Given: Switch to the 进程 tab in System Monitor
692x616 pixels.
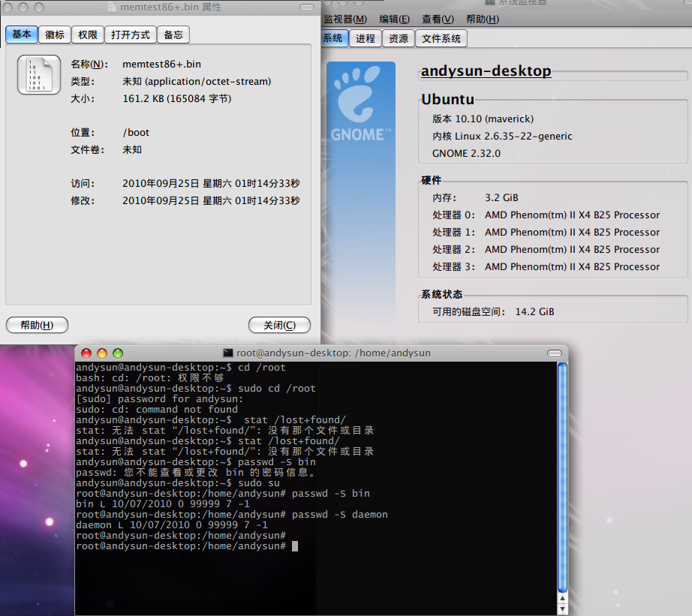Looking at the screenshot, I should [366, 39].
